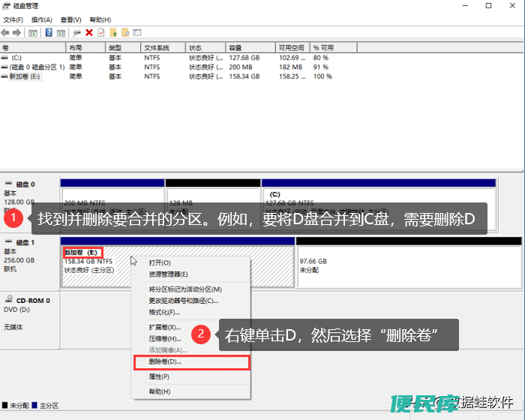
Task: Click the drive icon beside (C:) row
Action: click(x=4, y=58)
